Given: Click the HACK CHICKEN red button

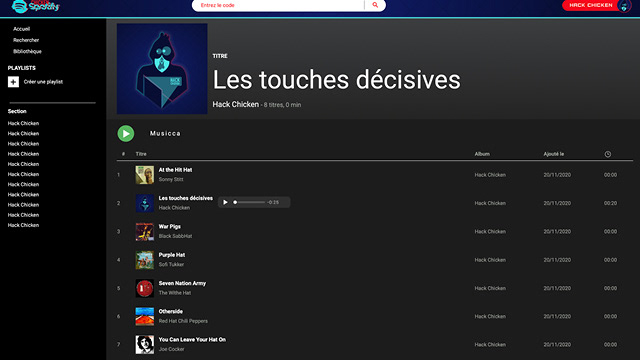Looking at the screenshot, I should 591,5.
